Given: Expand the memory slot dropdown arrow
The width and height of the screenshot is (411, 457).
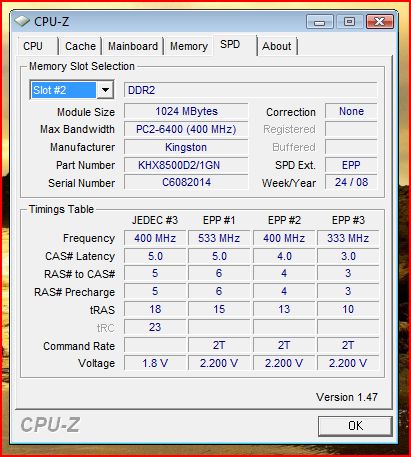Looking at the screenshot, I should [x=105, y=90].
